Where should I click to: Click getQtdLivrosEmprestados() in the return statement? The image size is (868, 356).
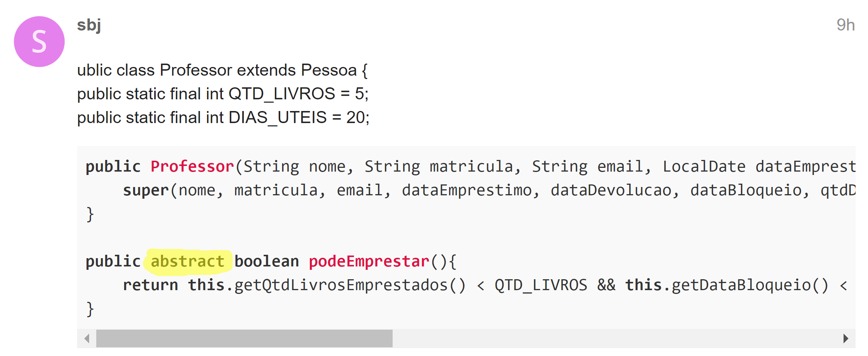click(350, 285)
